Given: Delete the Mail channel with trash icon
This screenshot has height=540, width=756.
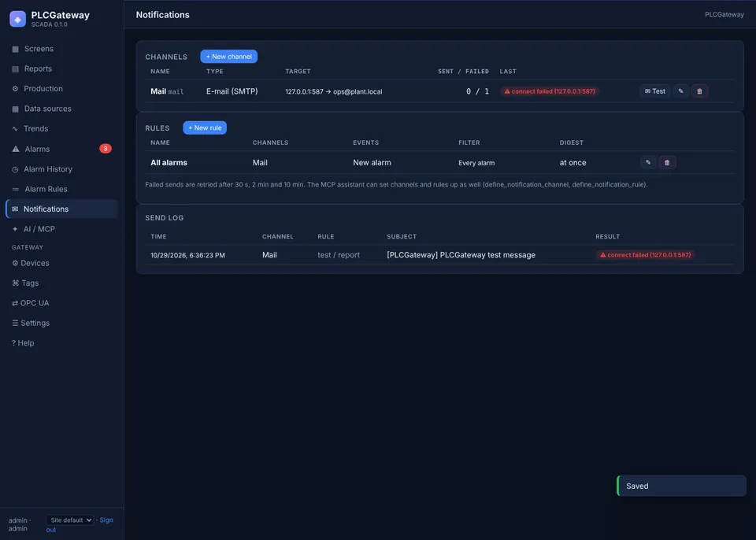Looking at the screenshot, I should click(x=699, y=91).
